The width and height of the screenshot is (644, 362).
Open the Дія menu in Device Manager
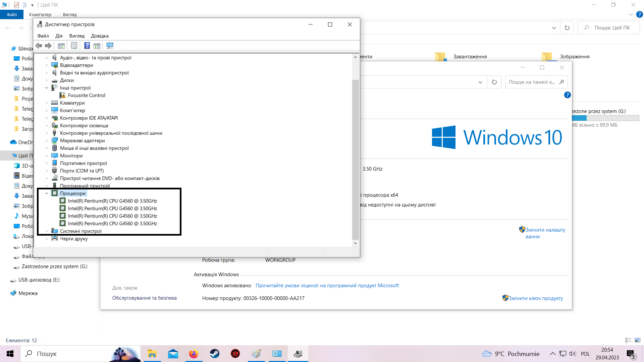(59, 36)
